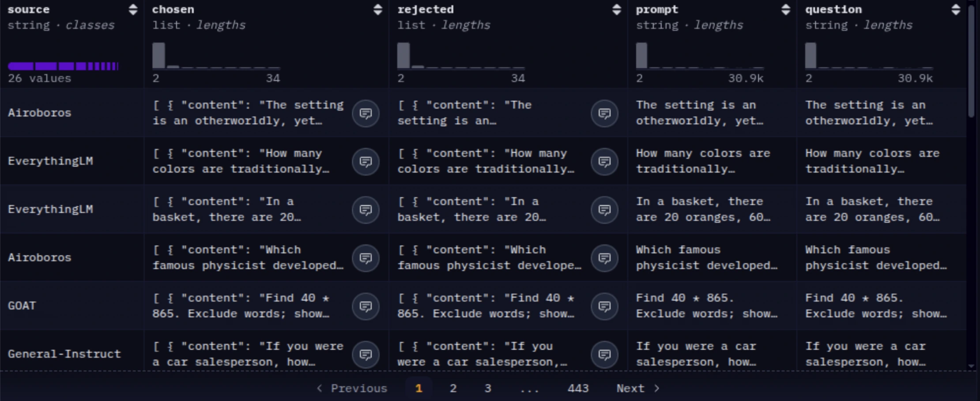Jump to last page 443
The image size is (980, 401).
click(x=578, y=388)
